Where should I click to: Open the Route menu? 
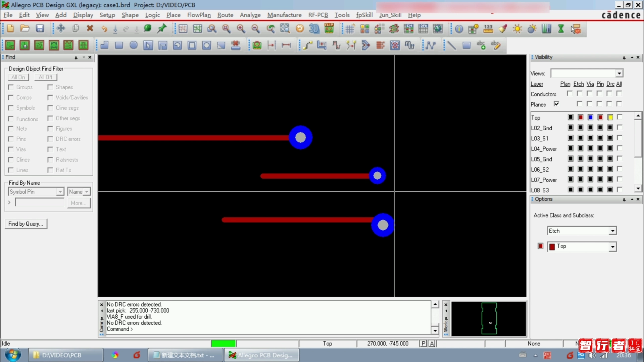(x=225, y=15)
